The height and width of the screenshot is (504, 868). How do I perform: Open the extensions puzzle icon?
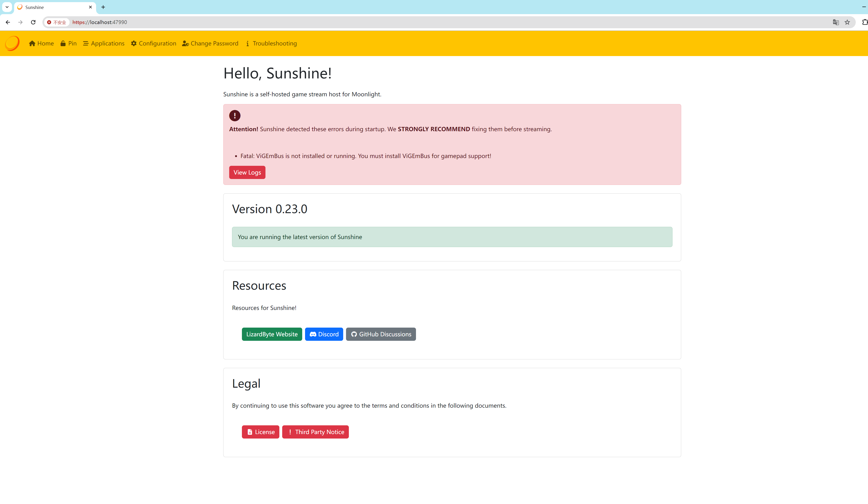(864, 22)
